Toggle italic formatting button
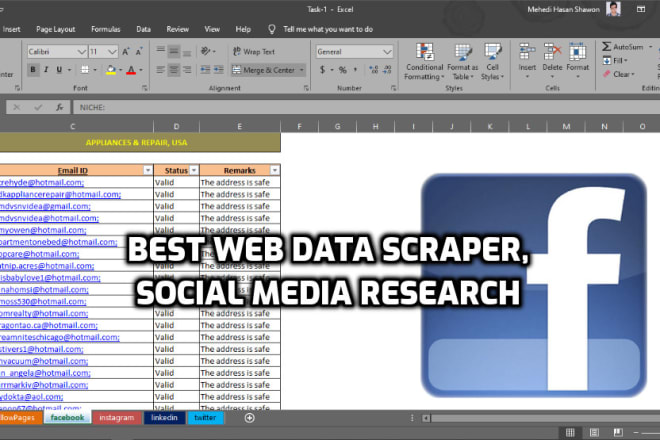This screenshot has height=440, width=660. pyautogui.click(x=47, y=70)
